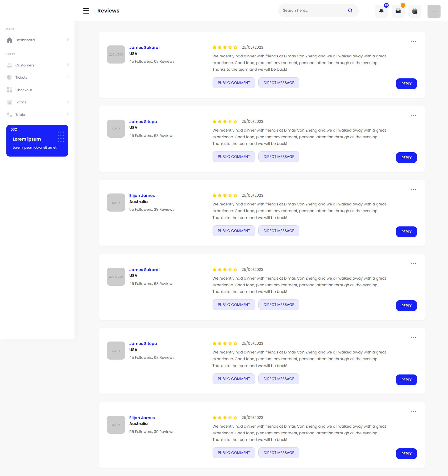The image size is (448, 476).
Task: Open the notifications bell icon
Action: click(x=381, y=11)
